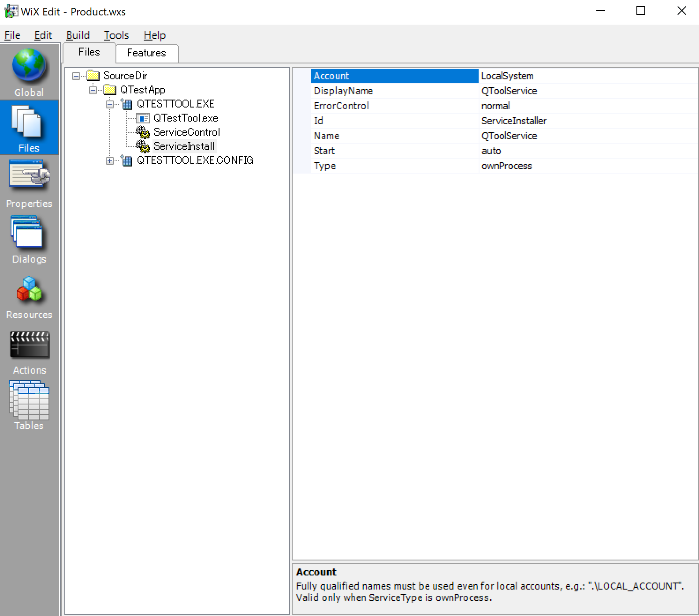Viewport: 699px width, 616px height.
Task: Click the QTESTTOOL.EXE component icon
Action: 126,104
